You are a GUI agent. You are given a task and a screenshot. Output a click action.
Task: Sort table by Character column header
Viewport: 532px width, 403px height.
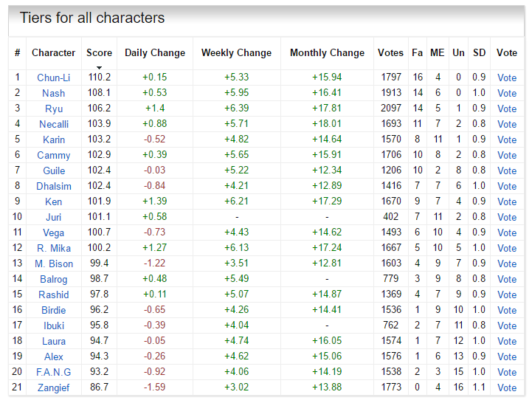53,52
